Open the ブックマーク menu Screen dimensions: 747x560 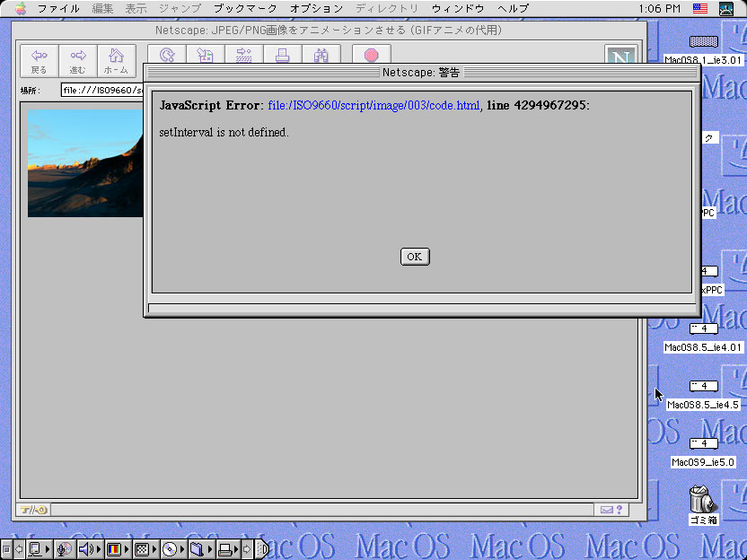tap(245, 9)
